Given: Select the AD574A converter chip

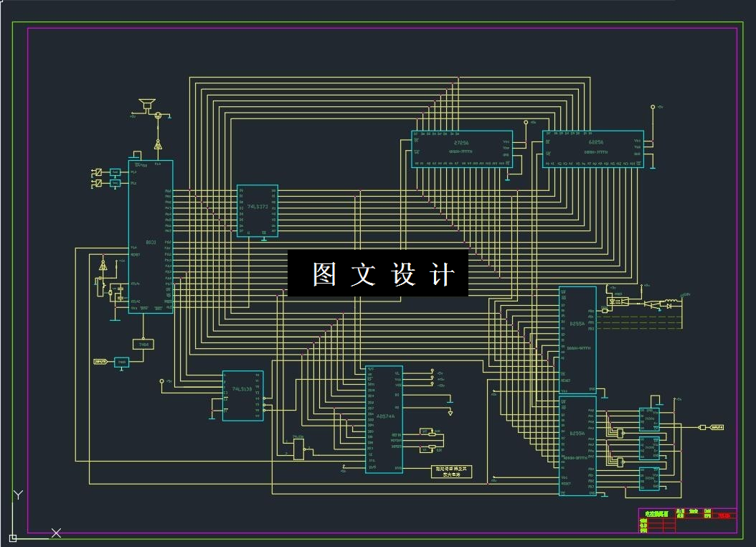Looking at the screenshot, I should click(384, 419).
